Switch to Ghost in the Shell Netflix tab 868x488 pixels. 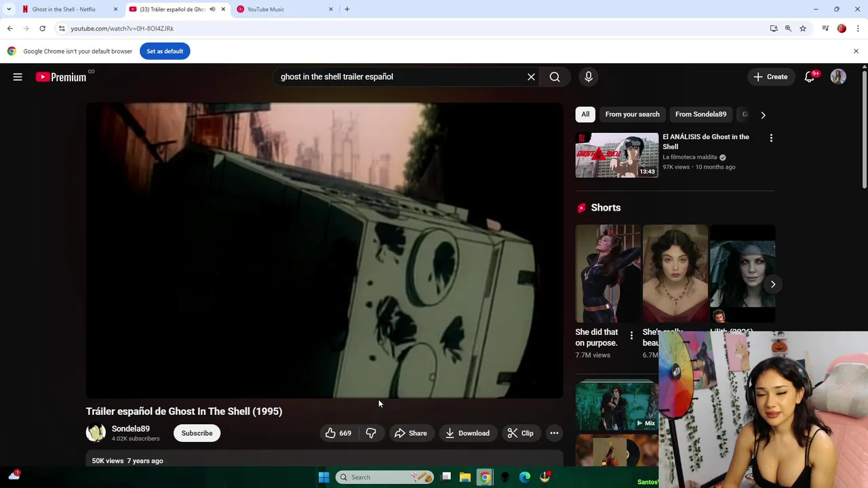click(64, 9)
